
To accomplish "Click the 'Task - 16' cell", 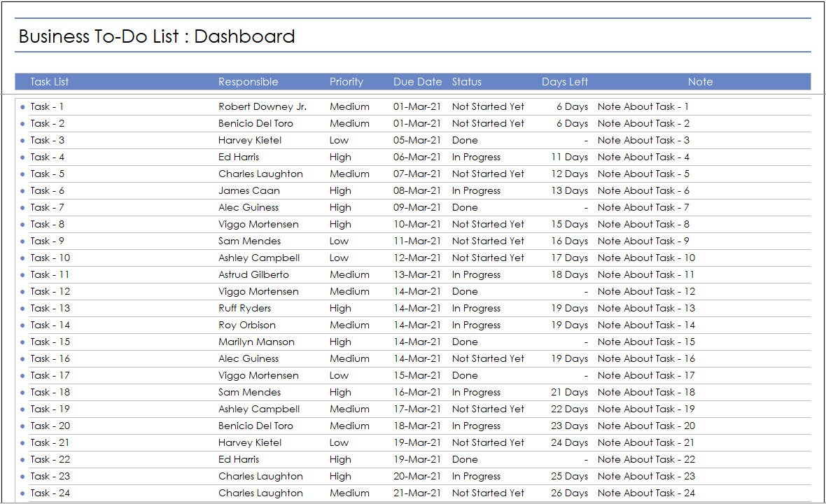I will pos(50,358).
